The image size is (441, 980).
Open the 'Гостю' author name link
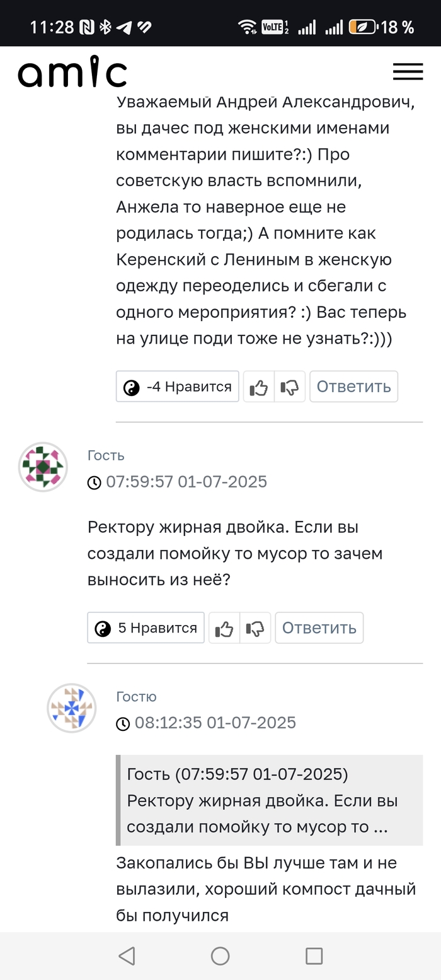click(137, 697)
